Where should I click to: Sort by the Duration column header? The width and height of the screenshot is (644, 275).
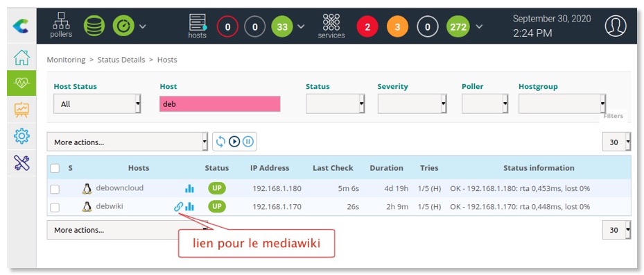coord(387,168)
